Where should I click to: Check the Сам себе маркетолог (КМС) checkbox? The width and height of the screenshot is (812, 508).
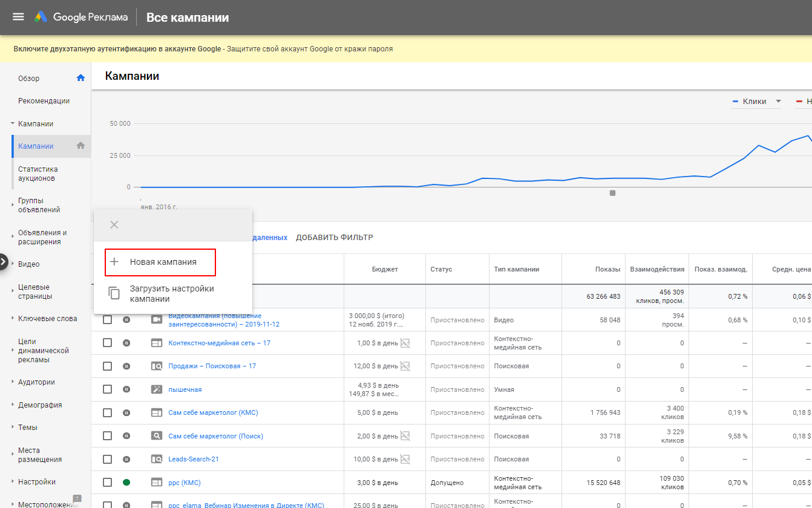coord(107,412)
